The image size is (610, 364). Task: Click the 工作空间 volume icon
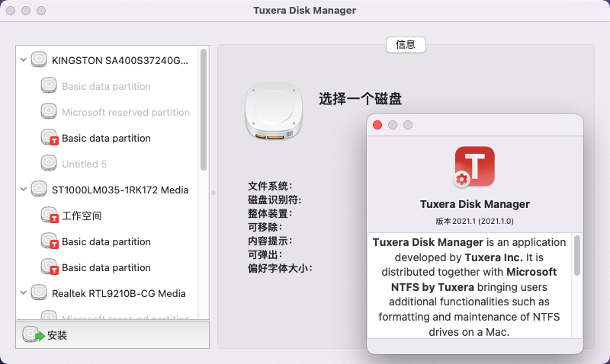[x=50, y=216]
